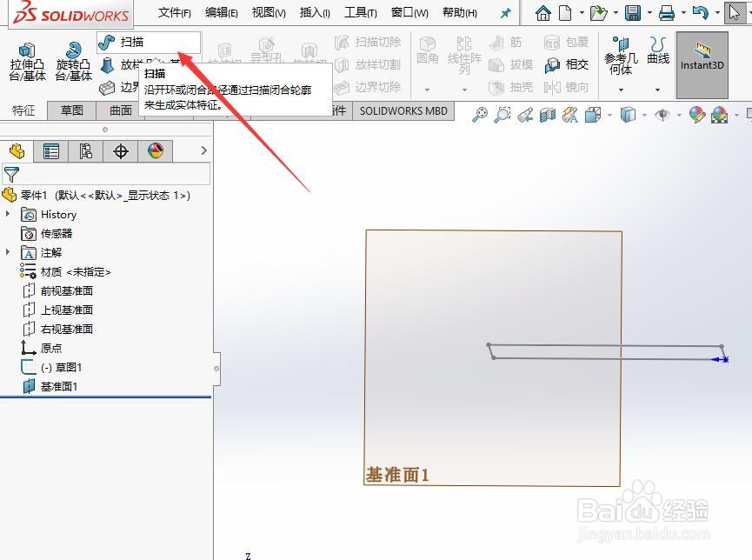Screen dimensions: 752x560
Task: Click the Home icon in title toolbar
Action: (542, 13)
